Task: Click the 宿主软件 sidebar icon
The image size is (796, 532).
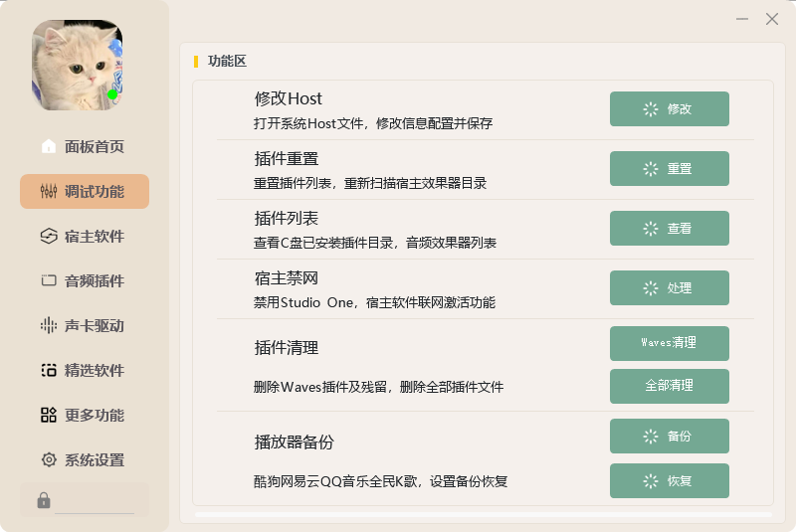Action: 48,236
